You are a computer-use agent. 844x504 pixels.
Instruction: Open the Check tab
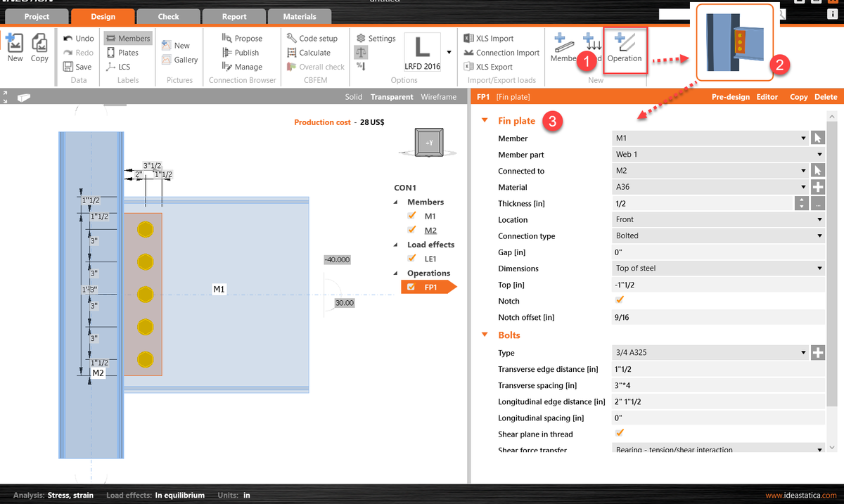(168, 15)
